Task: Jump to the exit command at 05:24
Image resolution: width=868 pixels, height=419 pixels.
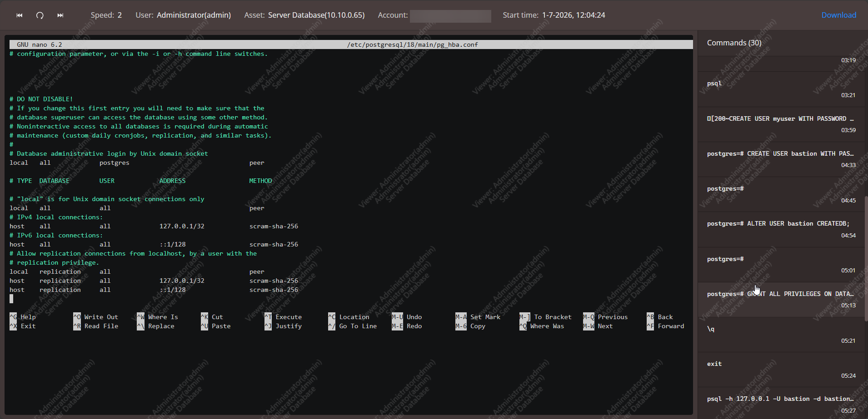Action: (x=781, y=368)
